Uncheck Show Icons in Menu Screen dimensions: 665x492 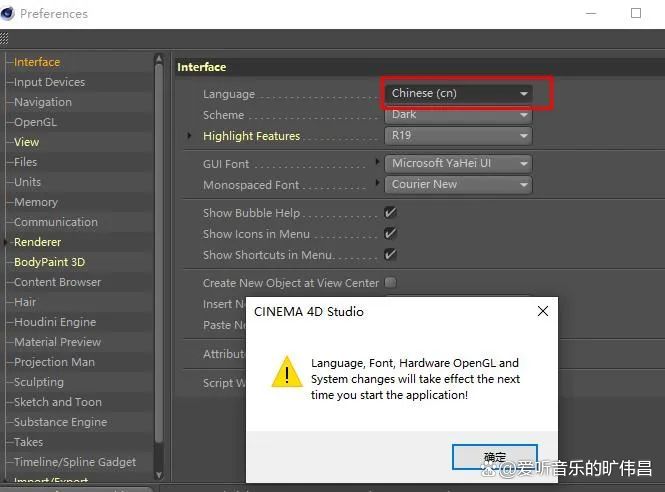(390, 234)
